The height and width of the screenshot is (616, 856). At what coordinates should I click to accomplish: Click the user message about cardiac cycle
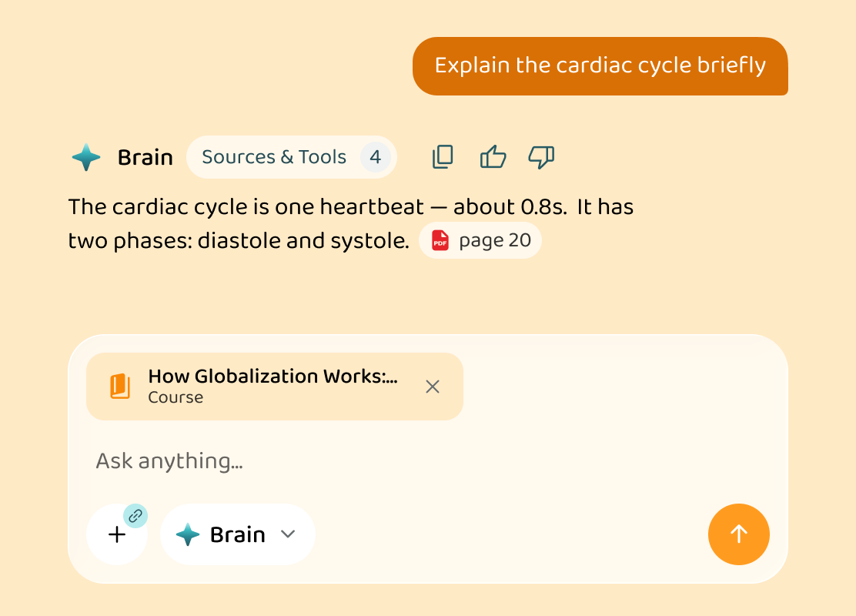pyautogui.click(x=600, y=66)
